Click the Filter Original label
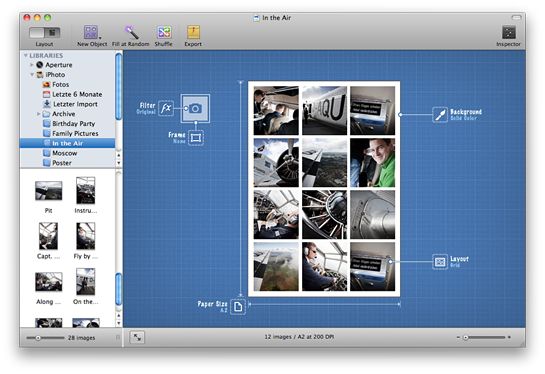This screenshot has width=545, height=374. coord(146,108)
